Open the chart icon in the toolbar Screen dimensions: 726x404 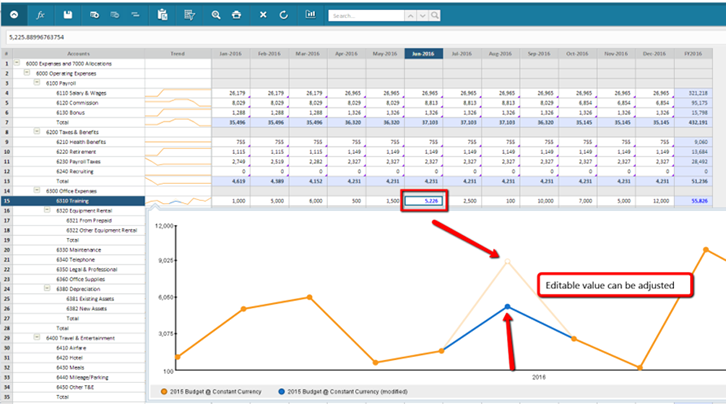[x=311, y=15]
